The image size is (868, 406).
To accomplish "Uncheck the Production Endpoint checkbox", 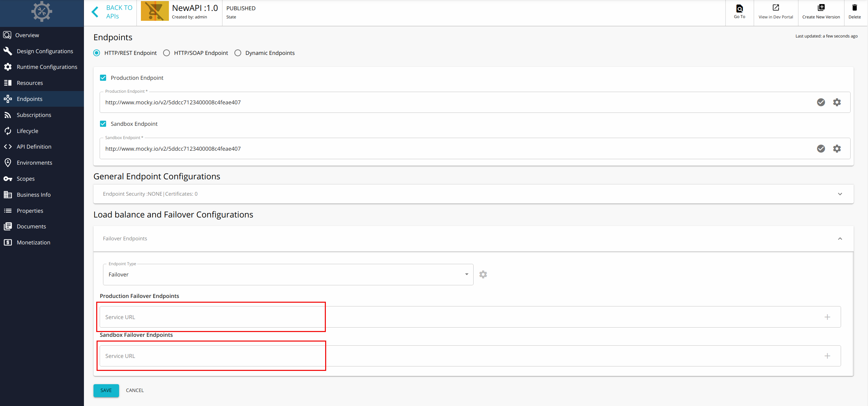I will click(103, 77).
